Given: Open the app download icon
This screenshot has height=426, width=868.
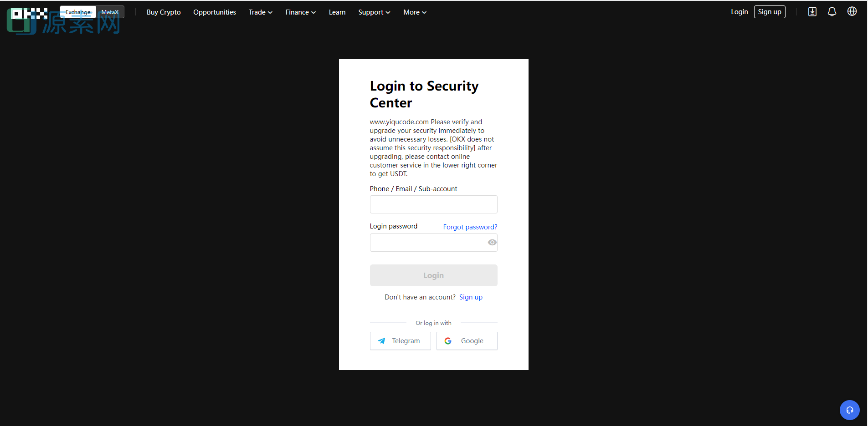Looking at the screenshot, I should click(812, 12).
